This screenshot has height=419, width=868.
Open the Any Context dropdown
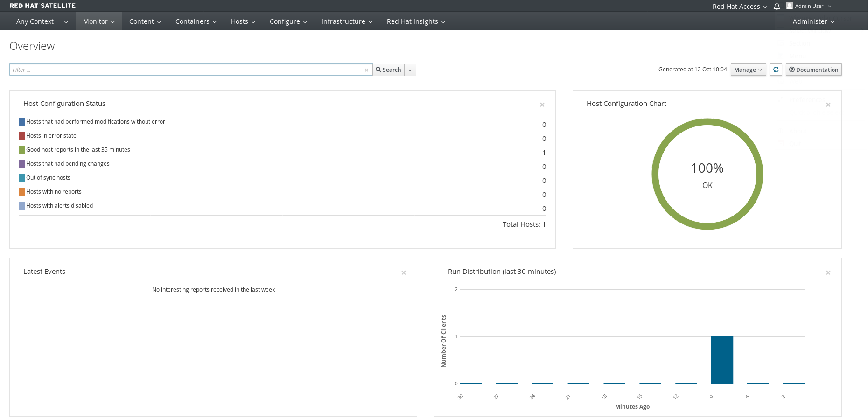pos(42,21)
